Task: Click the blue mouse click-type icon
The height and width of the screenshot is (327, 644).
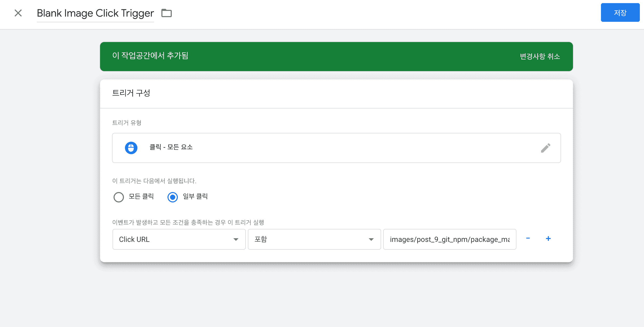Action: coord(131,148)
